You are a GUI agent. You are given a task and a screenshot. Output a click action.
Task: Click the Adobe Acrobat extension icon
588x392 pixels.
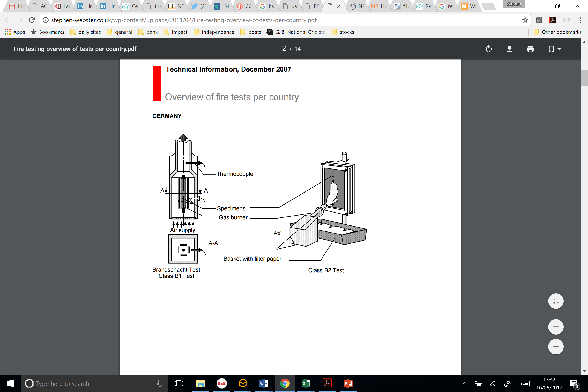(553, 20)
